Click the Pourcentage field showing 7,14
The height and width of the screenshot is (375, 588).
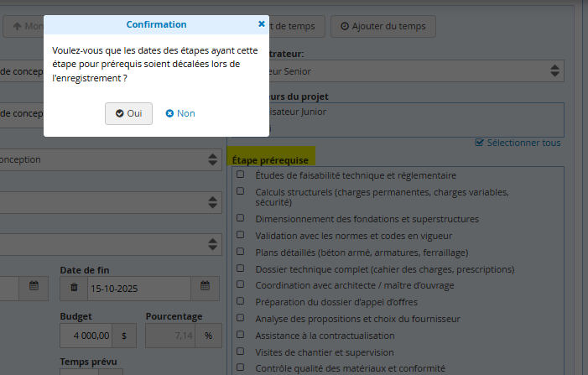(171, 336)
